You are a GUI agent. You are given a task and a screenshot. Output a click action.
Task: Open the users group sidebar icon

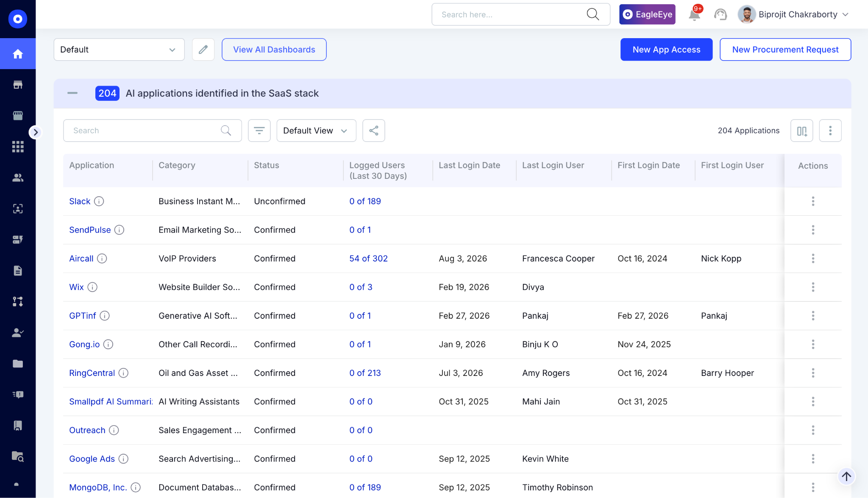click(18, 178)
